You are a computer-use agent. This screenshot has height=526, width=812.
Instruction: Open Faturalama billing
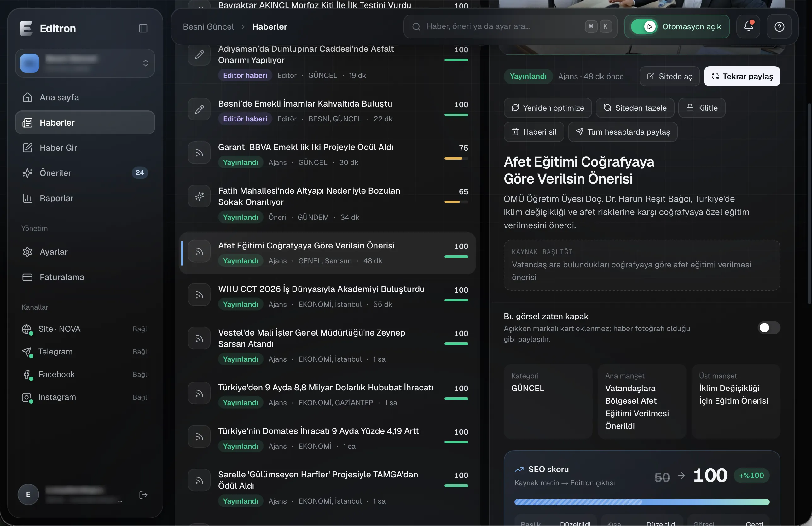point(85,277)
